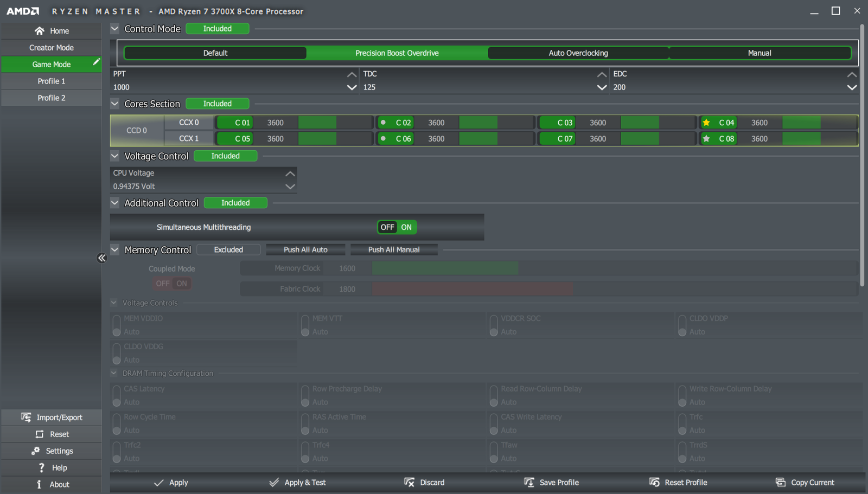
Task: Click the Apply & Test button
Action: coord(297,482)
